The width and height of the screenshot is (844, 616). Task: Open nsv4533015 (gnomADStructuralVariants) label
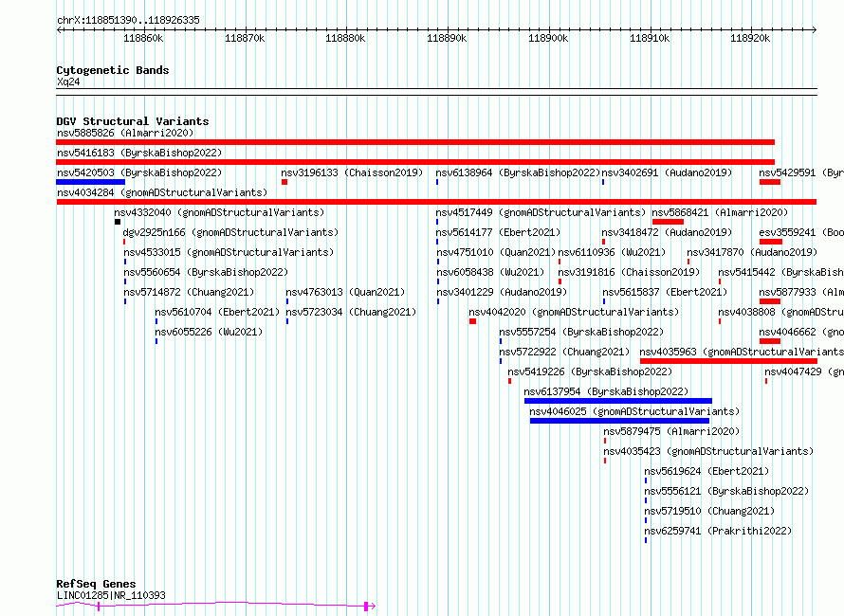pyautogui.click(x=229, y=252)
